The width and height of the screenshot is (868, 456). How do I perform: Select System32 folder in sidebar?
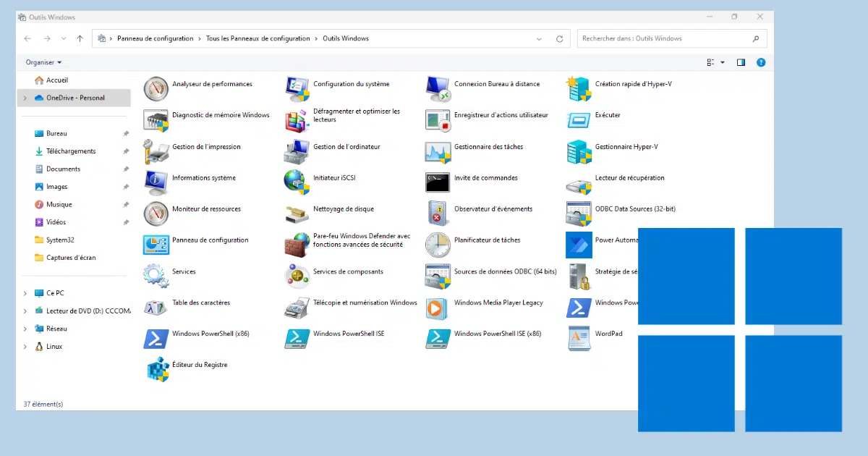pyautogui.click(x=60, y=240)
